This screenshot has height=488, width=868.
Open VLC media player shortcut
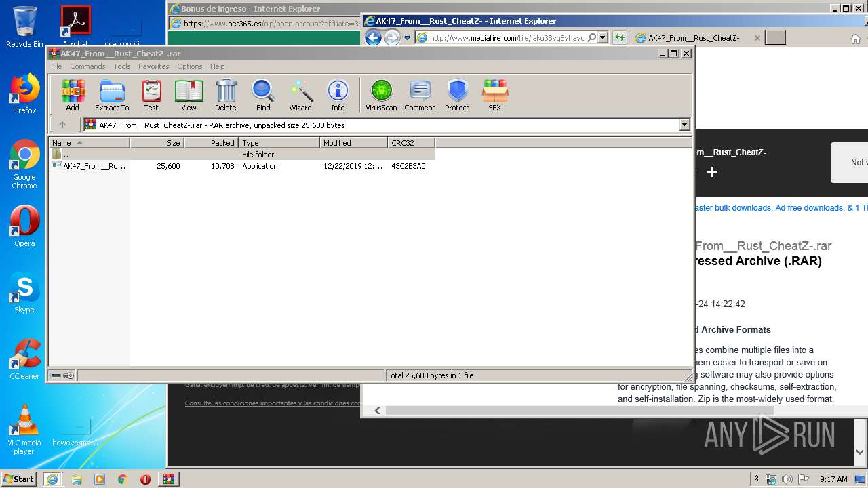click(24, 430)
